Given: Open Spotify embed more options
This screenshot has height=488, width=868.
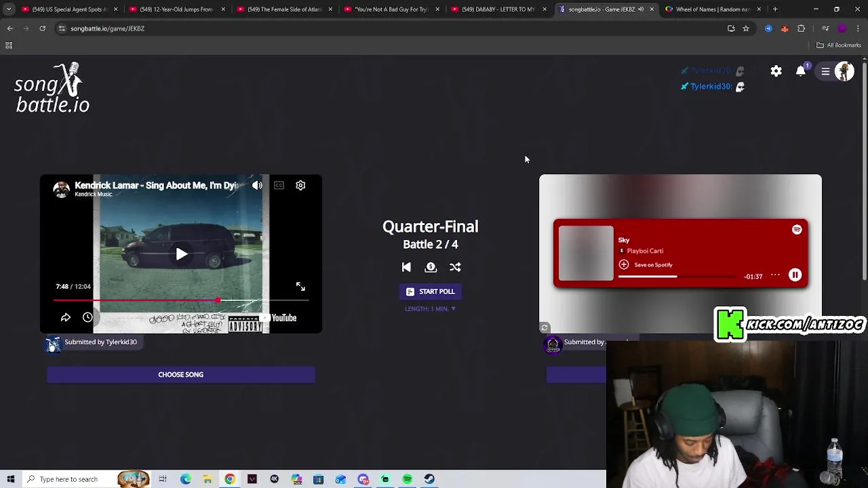Looking at the screenshot, I should click(775, 275).
